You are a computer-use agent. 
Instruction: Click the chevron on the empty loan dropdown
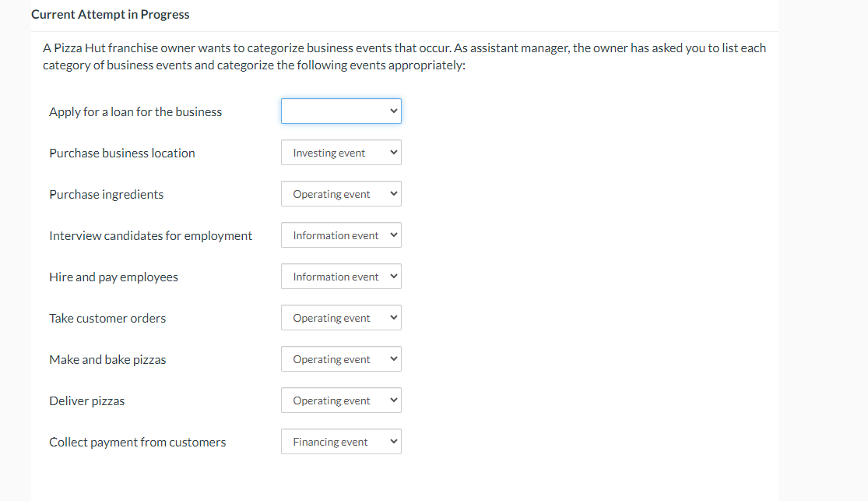tap(393, 111)
